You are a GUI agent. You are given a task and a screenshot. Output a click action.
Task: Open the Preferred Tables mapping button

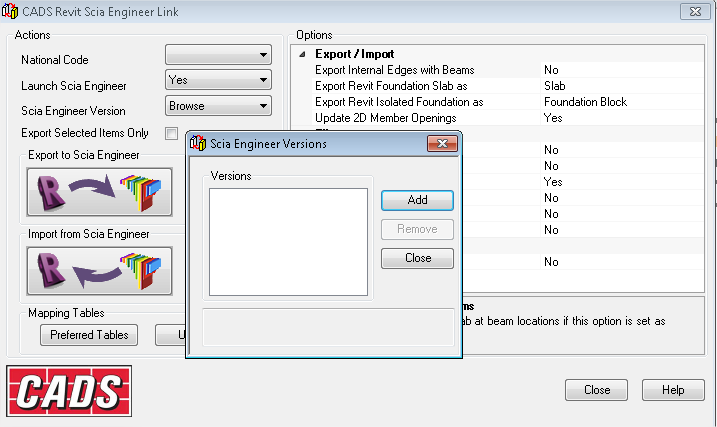point(89,335)
